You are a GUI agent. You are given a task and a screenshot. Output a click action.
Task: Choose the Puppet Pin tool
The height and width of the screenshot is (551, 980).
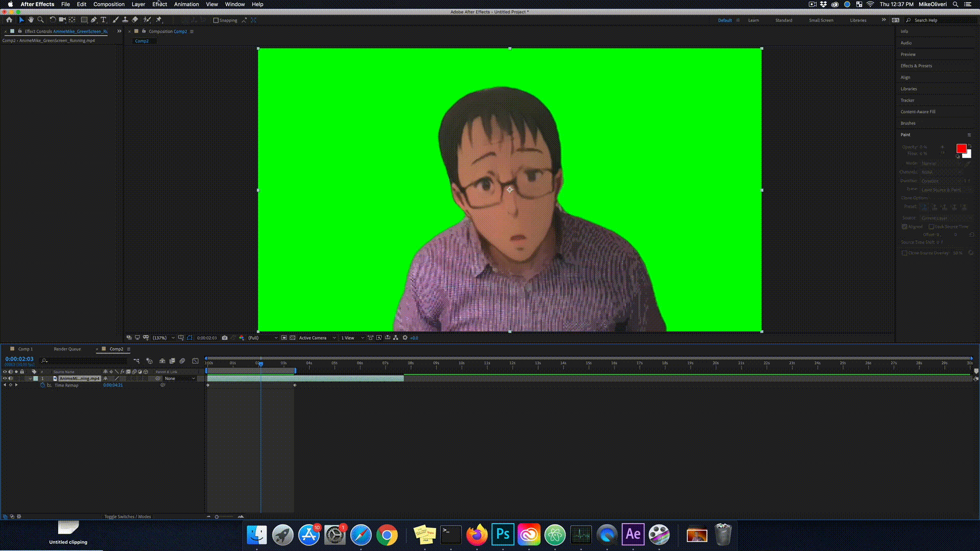pos(159,20)
